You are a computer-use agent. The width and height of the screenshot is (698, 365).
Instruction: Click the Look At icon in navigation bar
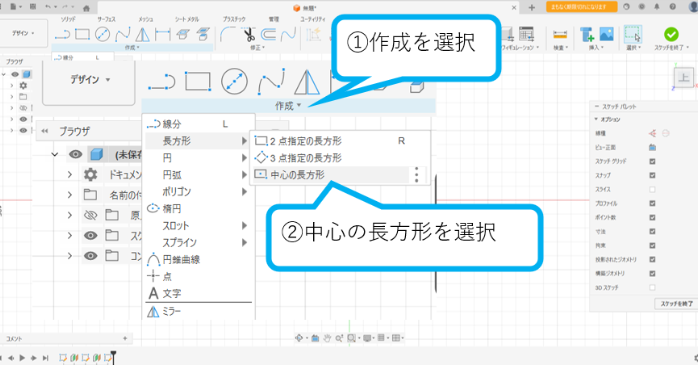(x=315, y=338)
